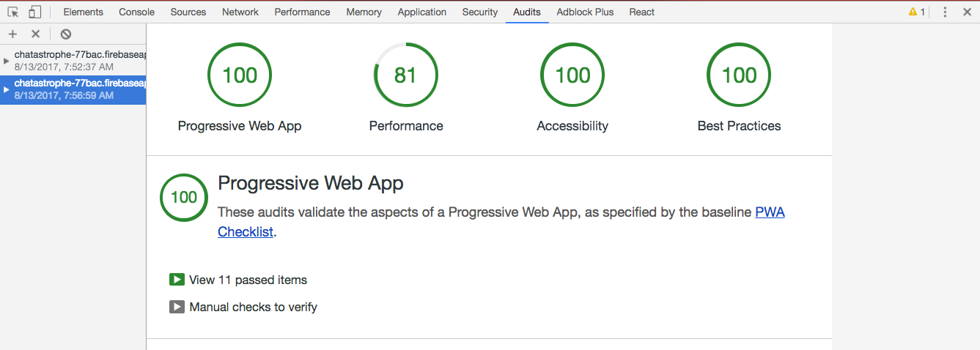Open the Memory tab

(x=364, y=12)
